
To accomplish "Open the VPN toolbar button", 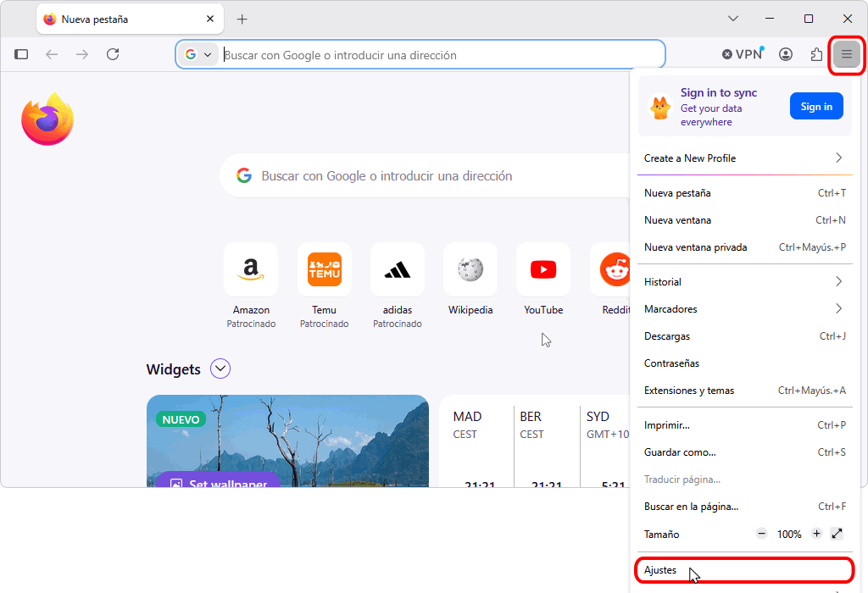I will 743,53.
